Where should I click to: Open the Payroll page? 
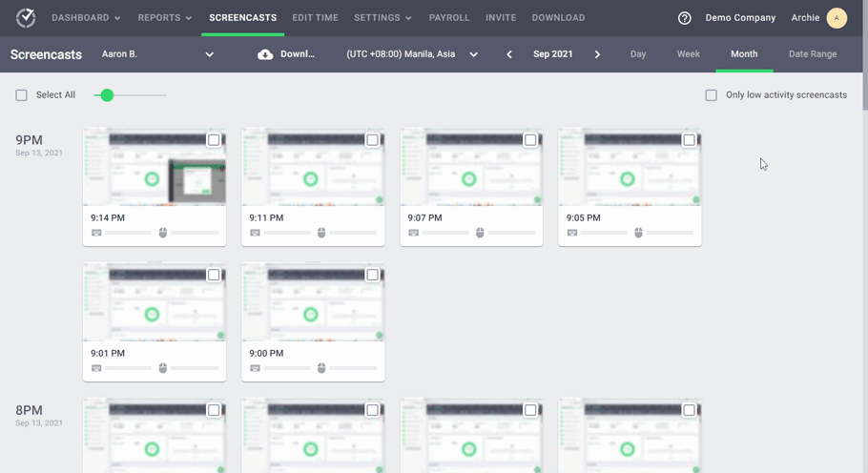pos(449,18)
